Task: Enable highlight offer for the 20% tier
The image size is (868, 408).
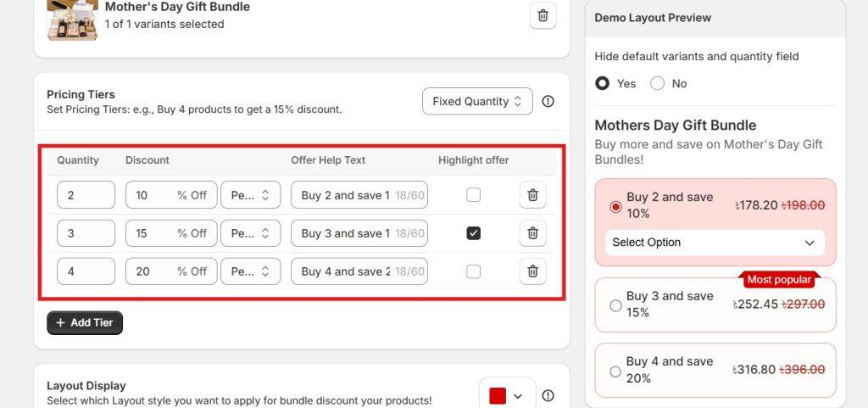Action: click(473, 271)
